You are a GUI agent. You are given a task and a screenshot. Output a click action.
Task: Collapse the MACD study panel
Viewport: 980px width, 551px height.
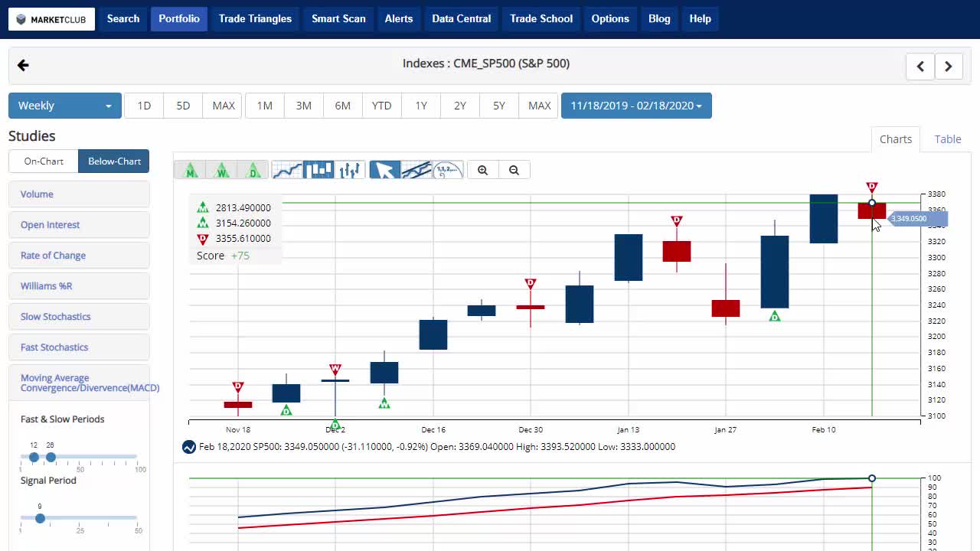(x=79, y=383)
